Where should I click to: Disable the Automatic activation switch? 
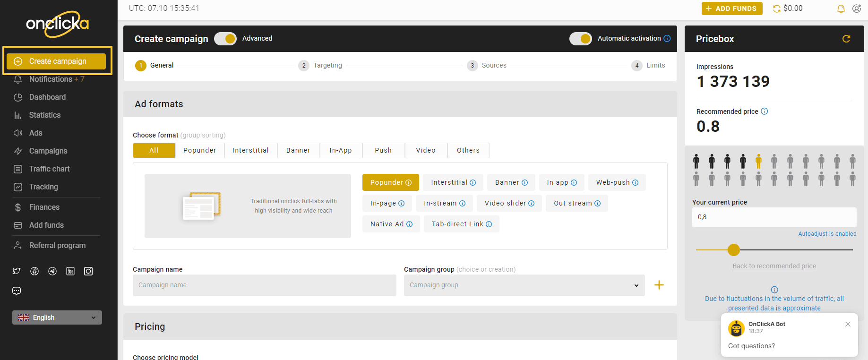(580, 39)
